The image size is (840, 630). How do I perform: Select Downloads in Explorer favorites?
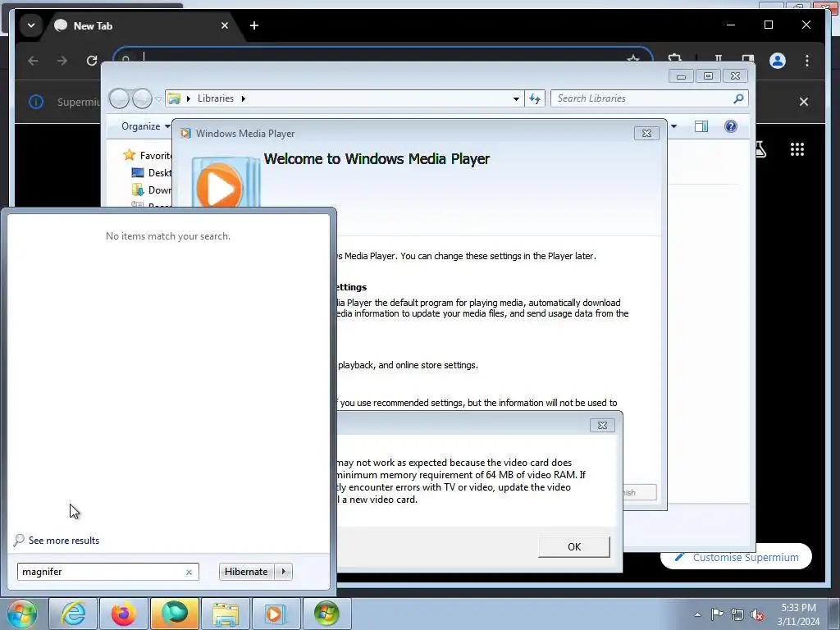(x=152, y=189)
